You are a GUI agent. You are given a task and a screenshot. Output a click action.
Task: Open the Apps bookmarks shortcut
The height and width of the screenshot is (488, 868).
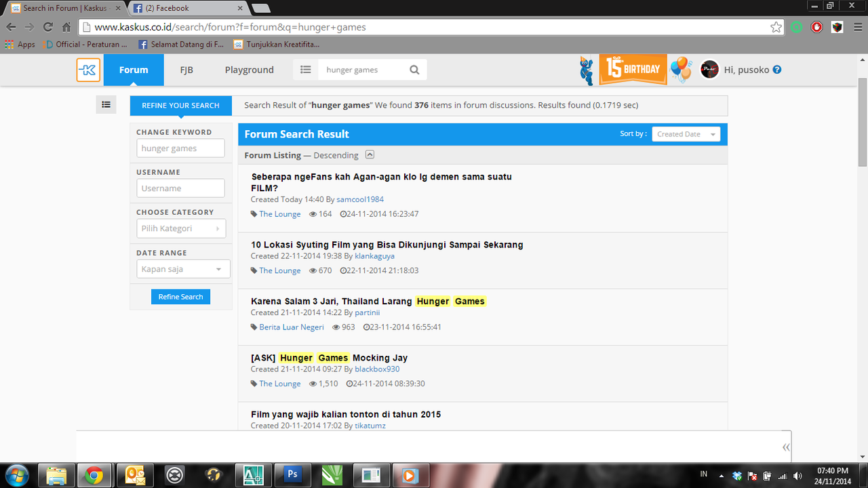tap(20, 45)
